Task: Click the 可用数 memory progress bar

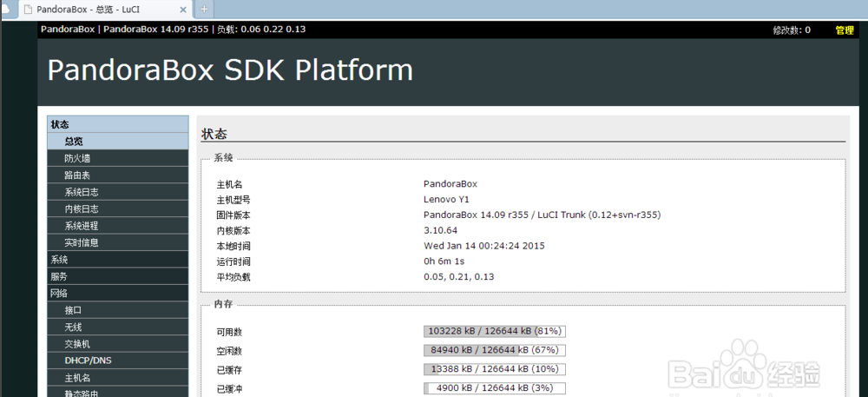Action: pyautogui.click(x=495, y=331)
